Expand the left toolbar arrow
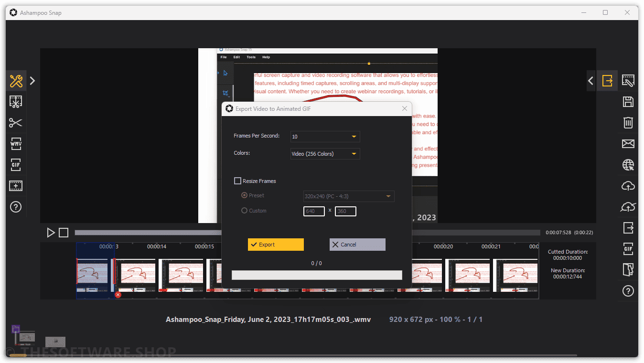The height and width of the screenshot is (363, 644). click(x=32, y=81)
